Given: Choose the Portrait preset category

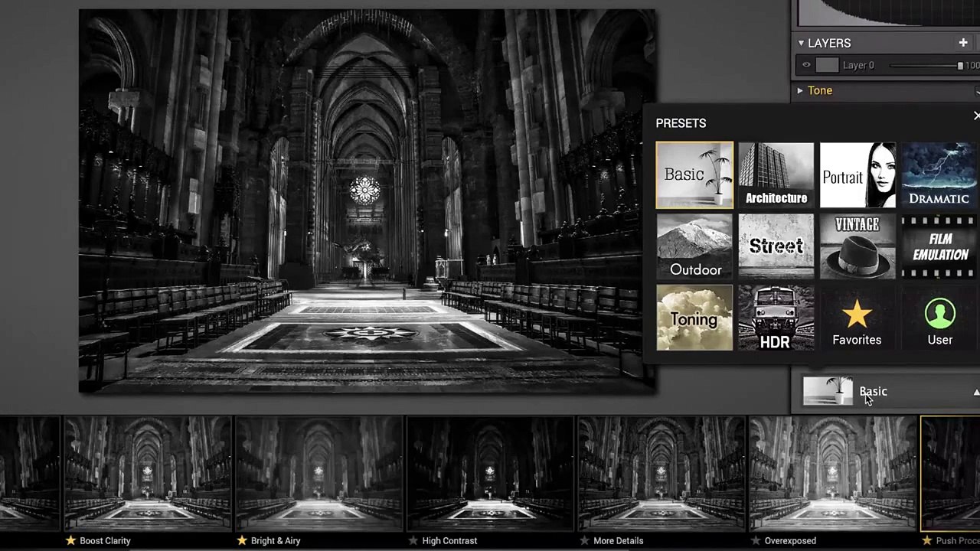Looking at the screenshot, I should click(x=857, y=175).
